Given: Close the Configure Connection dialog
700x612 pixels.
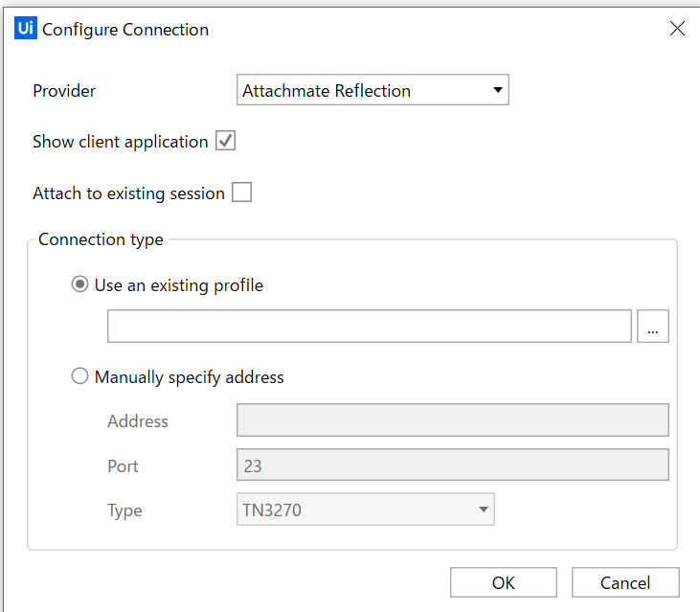Looking at the screenshot, I should [677, 29].
